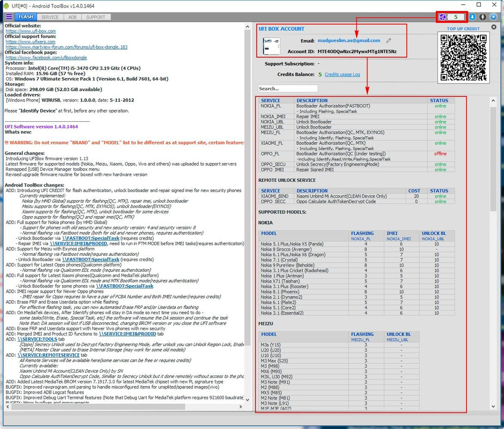
Task: Switch to the SUPPORT tab
Action: 96,17
